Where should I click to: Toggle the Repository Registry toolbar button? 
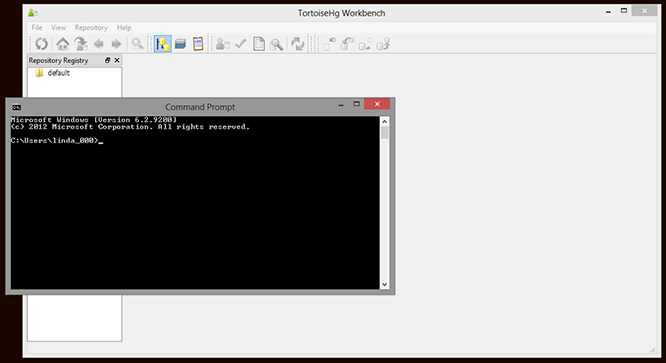click(163, 44)
